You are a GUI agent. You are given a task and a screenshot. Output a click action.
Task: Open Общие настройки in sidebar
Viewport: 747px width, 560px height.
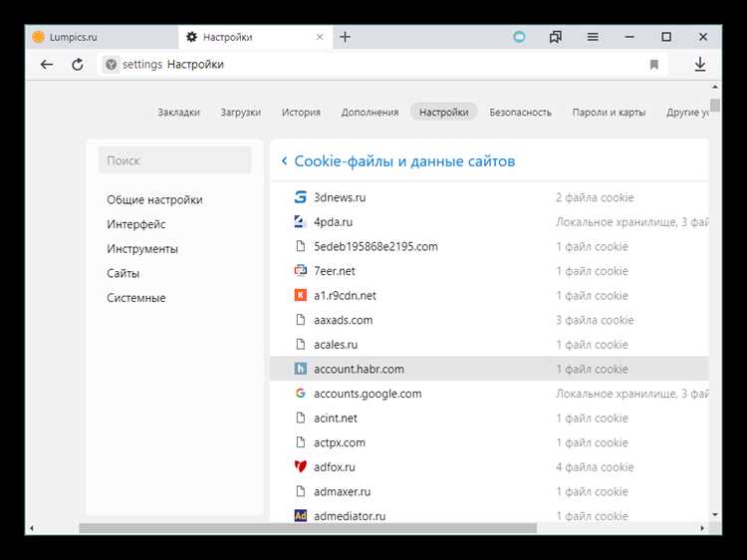154,199
